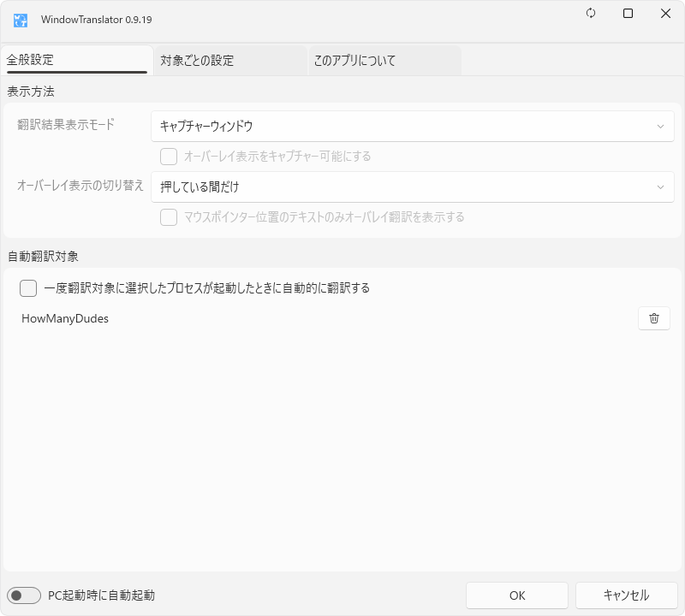Click the circular refresh icon in title bar
Image resolution: width=685 pixels, height=616 pixels.
[591, 14]
